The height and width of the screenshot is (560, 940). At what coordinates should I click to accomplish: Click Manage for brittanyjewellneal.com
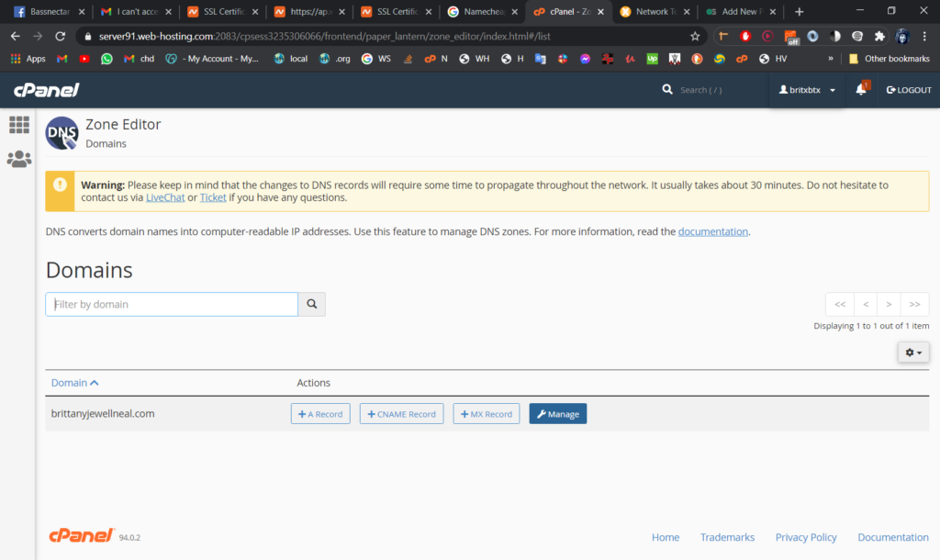tap(557, 414)
